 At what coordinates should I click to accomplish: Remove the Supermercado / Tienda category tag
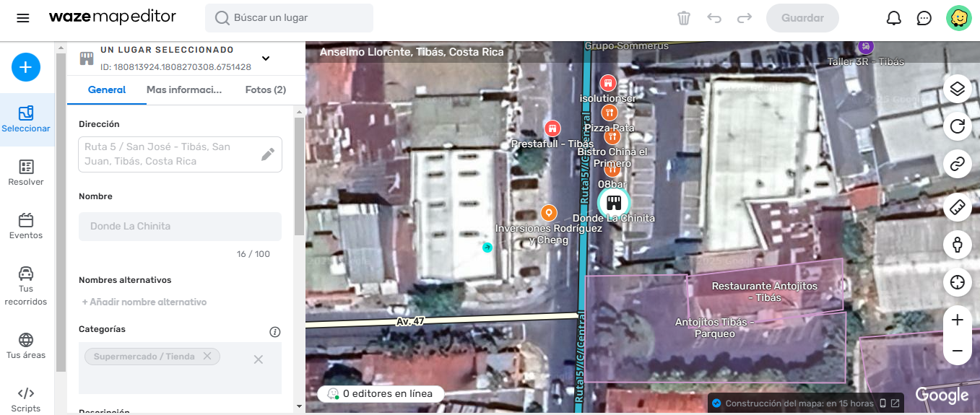click(x=207, y=357)
